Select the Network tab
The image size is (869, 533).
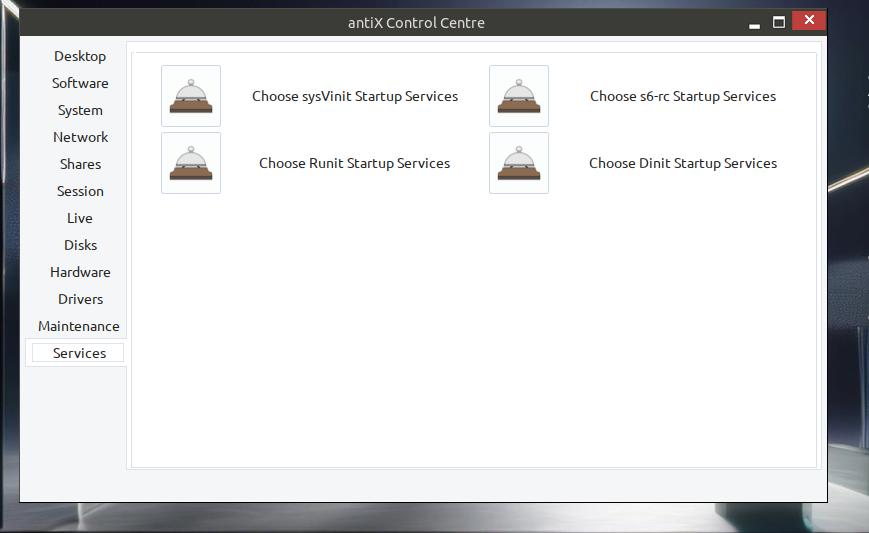click(80, 137)
